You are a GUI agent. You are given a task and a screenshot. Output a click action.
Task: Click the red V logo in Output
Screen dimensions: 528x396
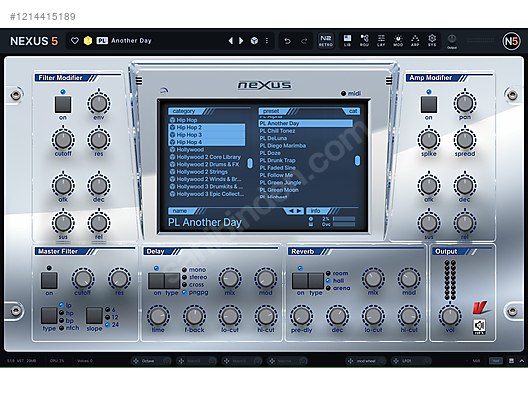tap(480, 307)
